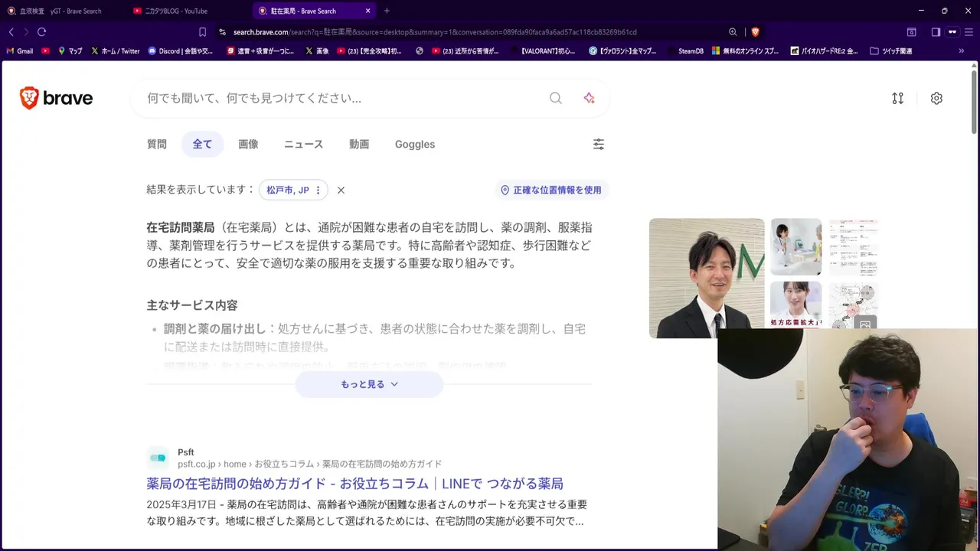Image resolution: width=980 pixels, height=551 pixels.
Task: Reload the page with the refresh icon
Action: (x=41, y=32)
